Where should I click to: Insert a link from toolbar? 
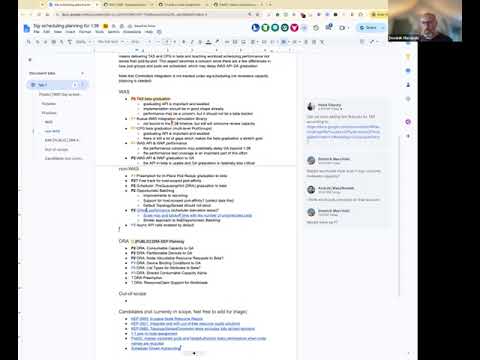(227, 42)
